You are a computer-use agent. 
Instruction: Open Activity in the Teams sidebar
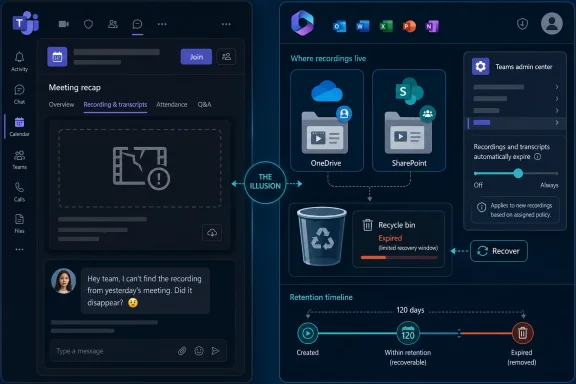click(x=19, y=61)
